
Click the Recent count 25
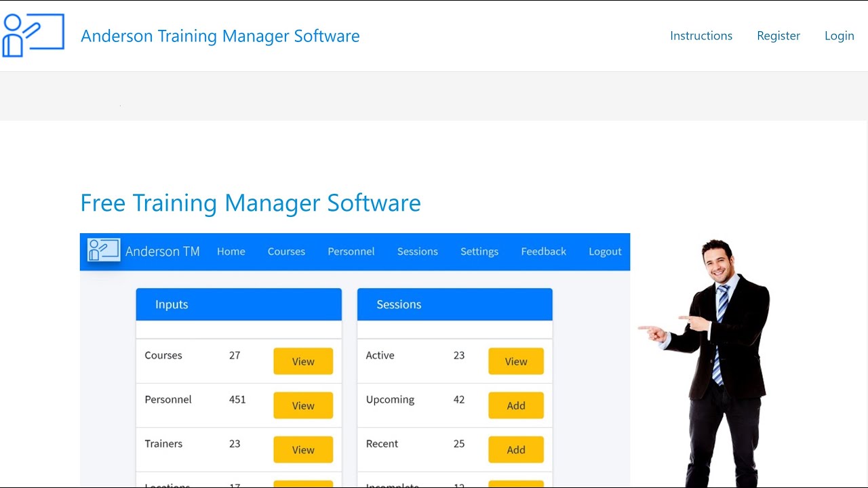click(459, 443)
